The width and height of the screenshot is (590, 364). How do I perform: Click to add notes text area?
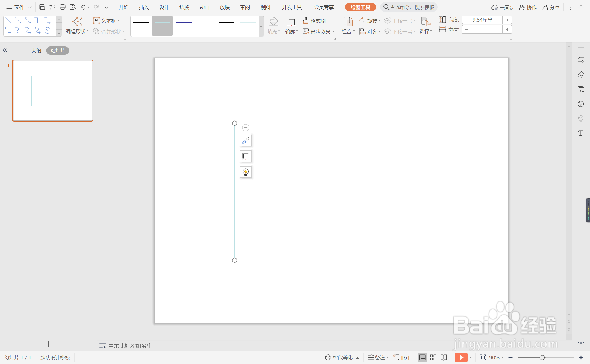point(130,346)
